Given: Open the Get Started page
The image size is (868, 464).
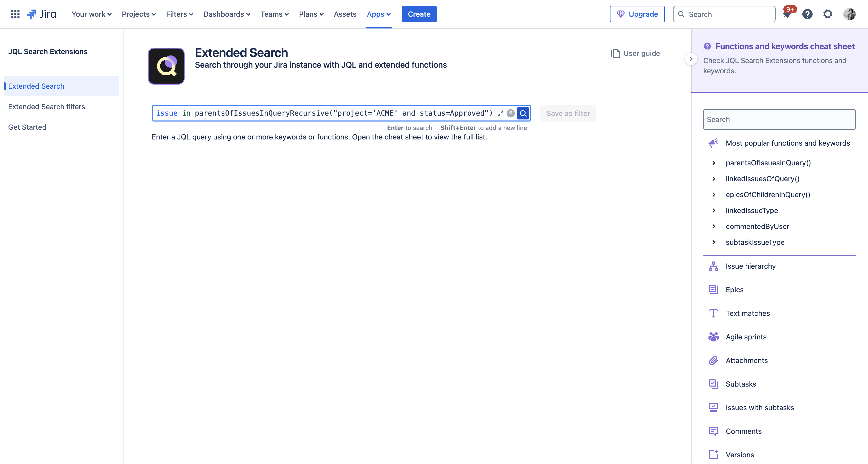Looking at the screenshot, I should pos(61,127).
